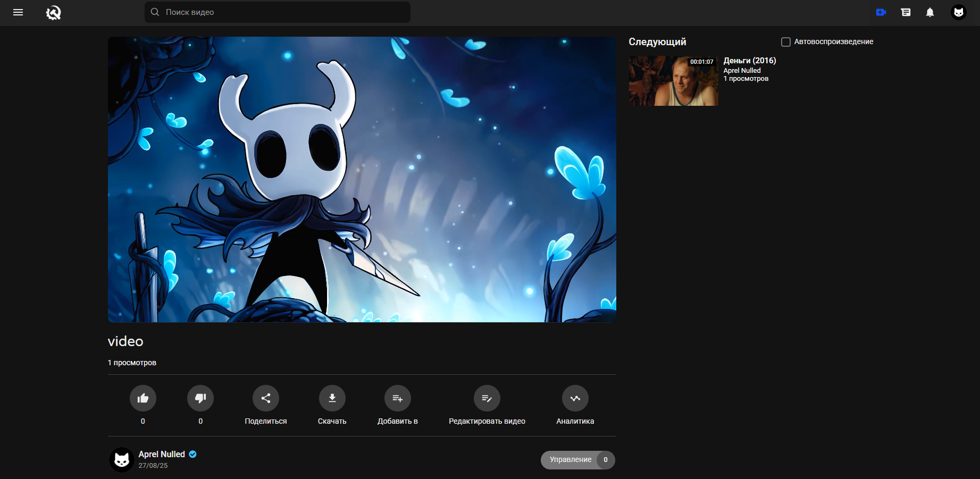Viewport: 980px width, 479px height.
Task: Open the messages list icon
Action: point(906,12)
